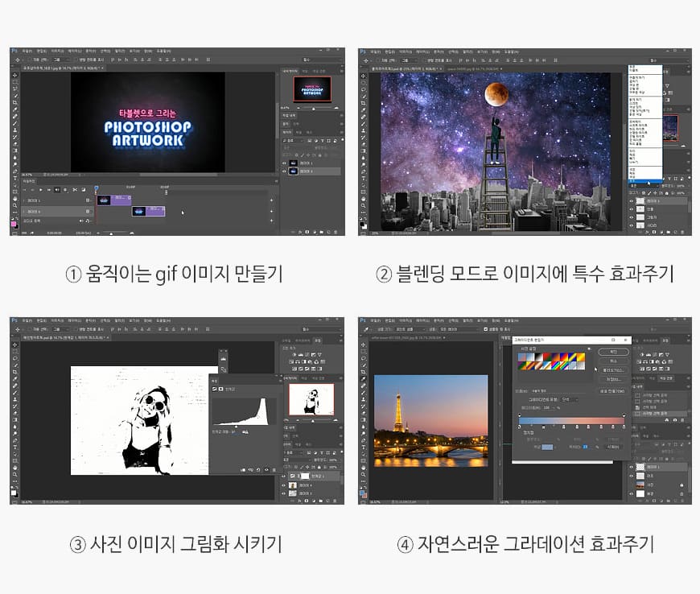
Task: Choose the highlighted entry in the open blend mode list
Action: 644,181
